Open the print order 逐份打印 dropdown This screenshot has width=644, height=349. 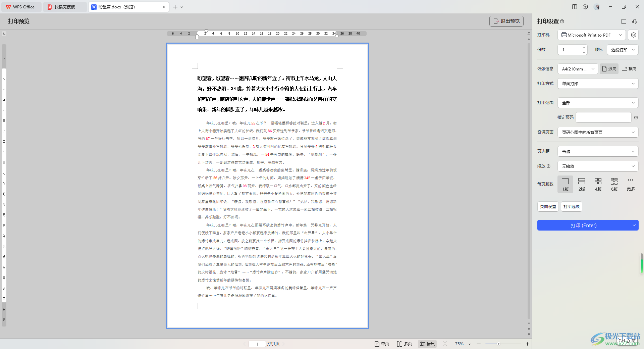623,50
